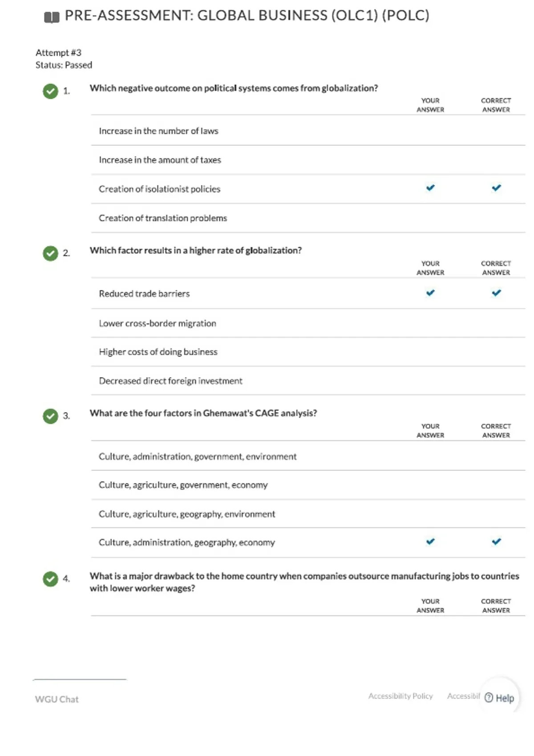Select Culture, agriculture, government, economy option
Viewport: 534px width, 756px height.
tap(308, 485)
